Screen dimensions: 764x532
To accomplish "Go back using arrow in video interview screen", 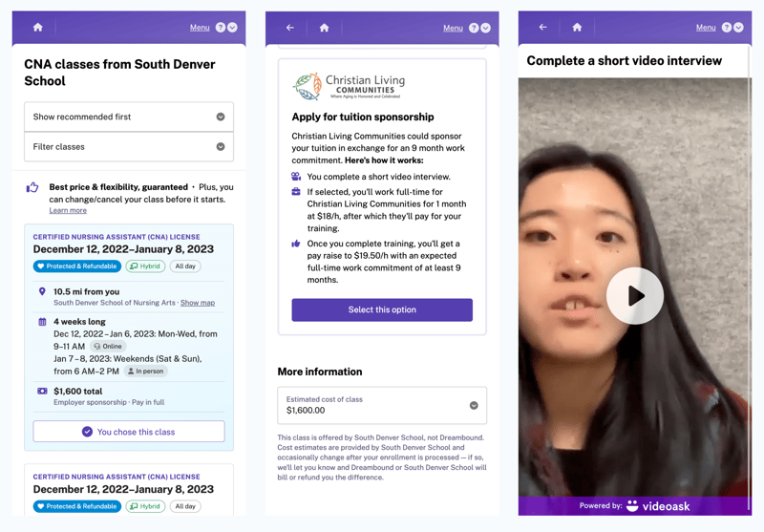I will [542, 28].
